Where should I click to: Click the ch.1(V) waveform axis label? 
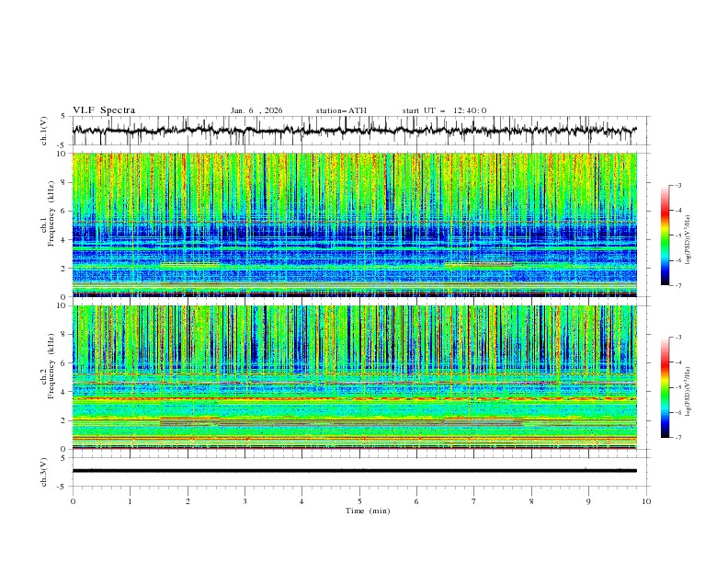(x=45, y=131)
